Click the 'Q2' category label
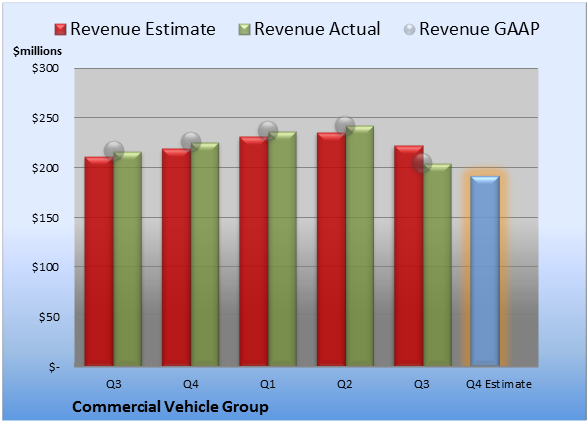This screenshot has height=422, width=588. tap(345, 384)
